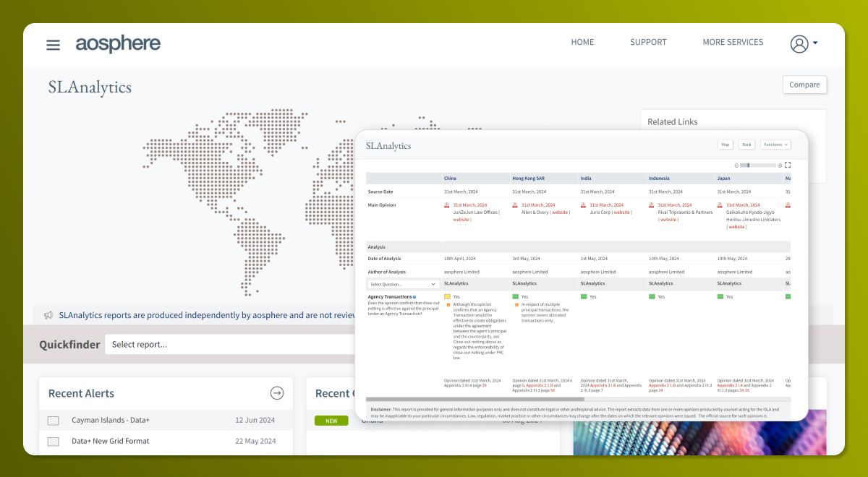Open SUPPORT navigation item
The height and width of the screenshot is (477, 868).
click(648, 42)
